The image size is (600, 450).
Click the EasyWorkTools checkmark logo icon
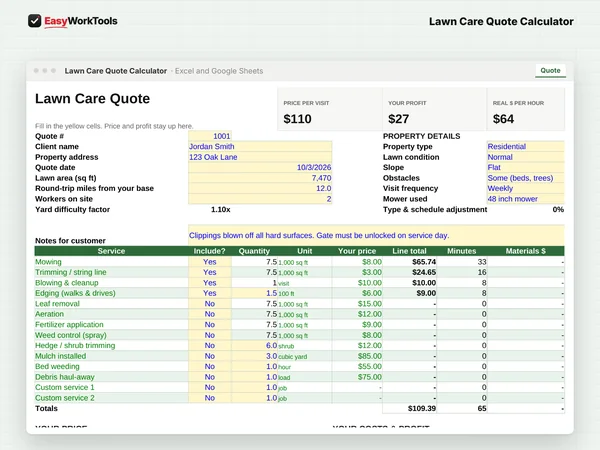pos(34,21)
